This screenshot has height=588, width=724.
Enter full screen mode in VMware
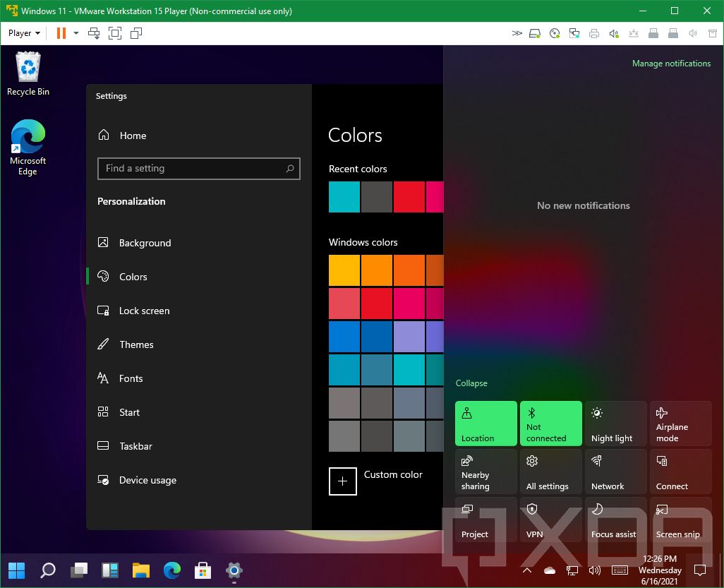[x=115, y=33]
